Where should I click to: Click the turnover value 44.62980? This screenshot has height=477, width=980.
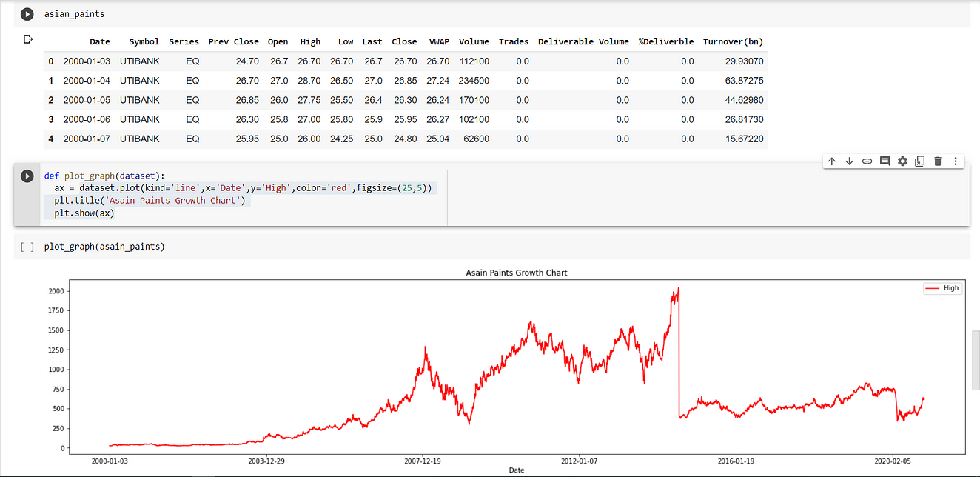click(x=742, y=100)
